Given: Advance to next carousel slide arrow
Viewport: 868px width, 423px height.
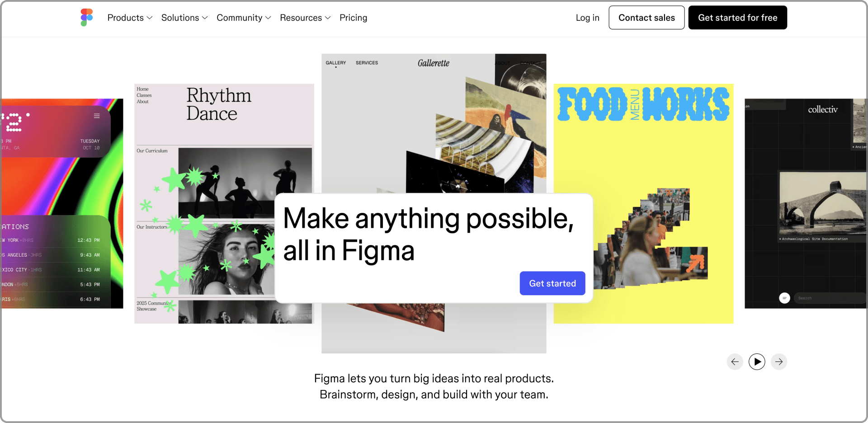Looking at the screenshot, I should 778,362.
